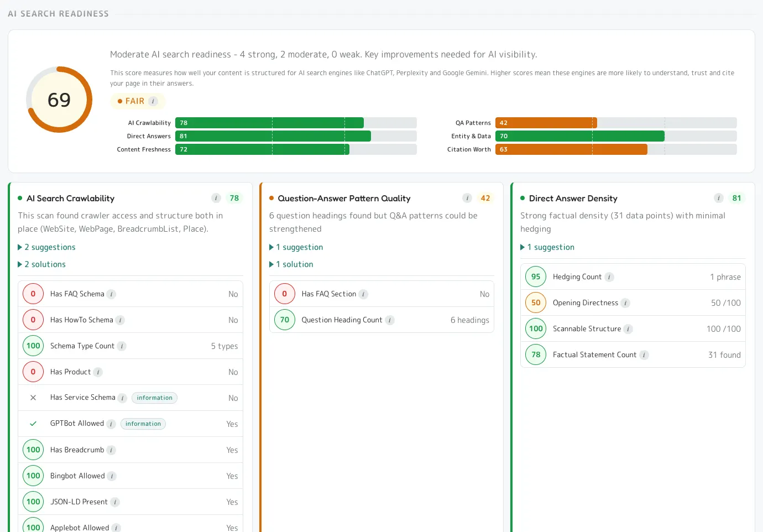Click the FAIR rating badge
Screen dimensions: 763x532
(138, 101)
